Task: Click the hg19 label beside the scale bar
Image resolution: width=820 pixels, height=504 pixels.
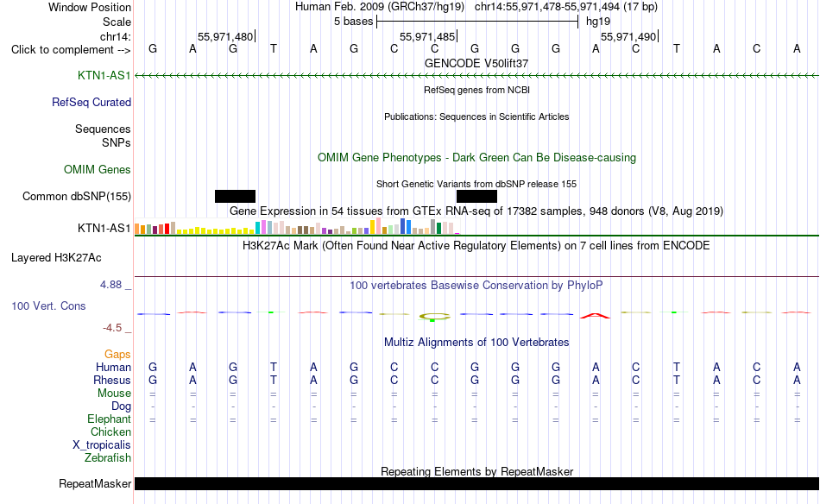Action: click(598, 22)
